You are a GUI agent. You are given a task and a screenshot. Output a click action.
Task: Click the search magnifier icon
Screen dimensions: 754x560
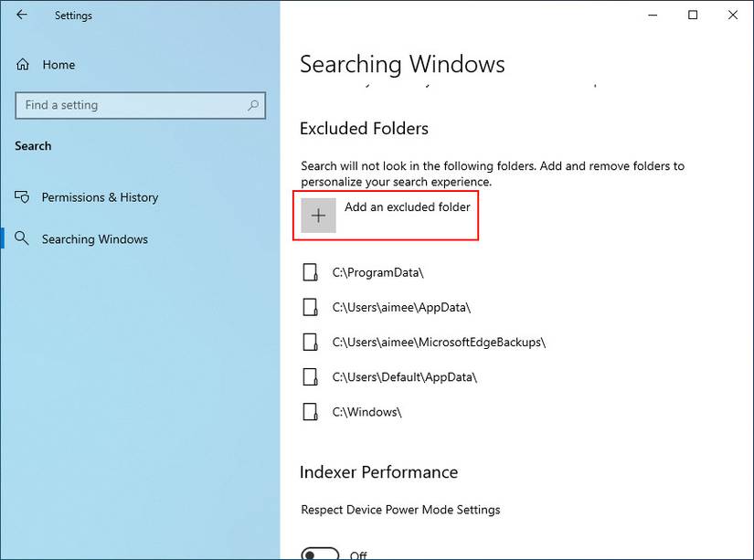pyautogui.click(x=253, y=105)
